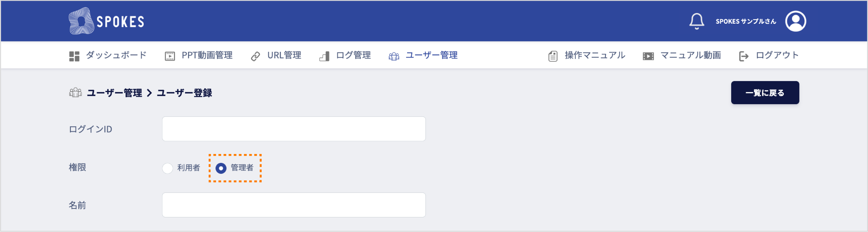This screenshot has height=232, width=868.
Task: Select the 管理者 radio button
Action: (x=221, y=168)
